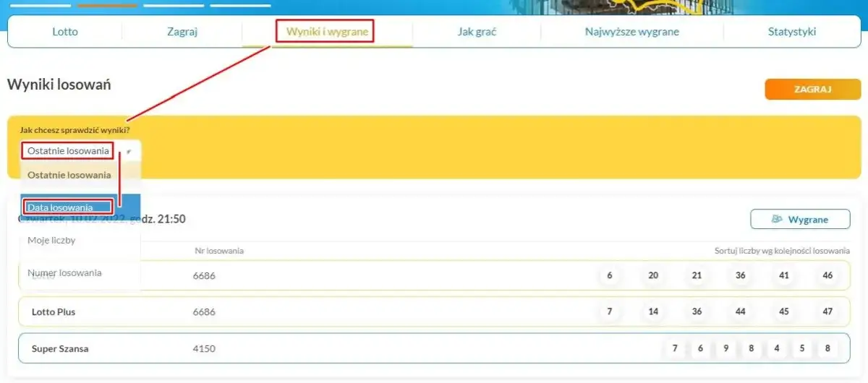
Task: Open the Statystyki tab
Action: coord(792,32)
